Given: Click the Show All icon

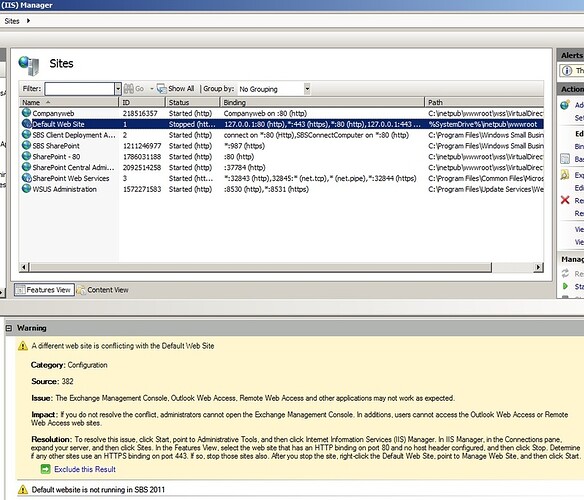Looking at the screenshot, I should pos(161,89).
